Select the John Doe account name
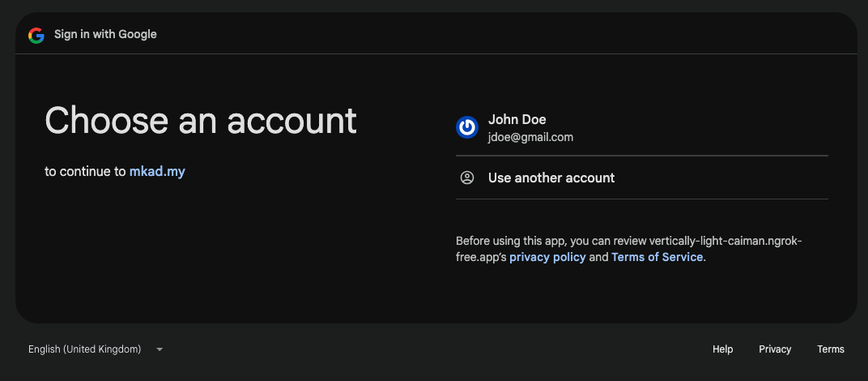The height and width of the screenshot is (381, 868). [x=517, y=119]
